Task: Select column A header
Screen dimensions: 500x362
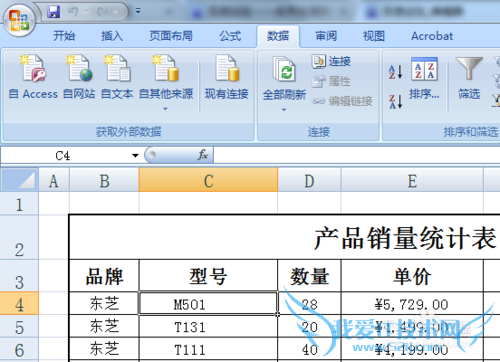Action: coord(54,180)
